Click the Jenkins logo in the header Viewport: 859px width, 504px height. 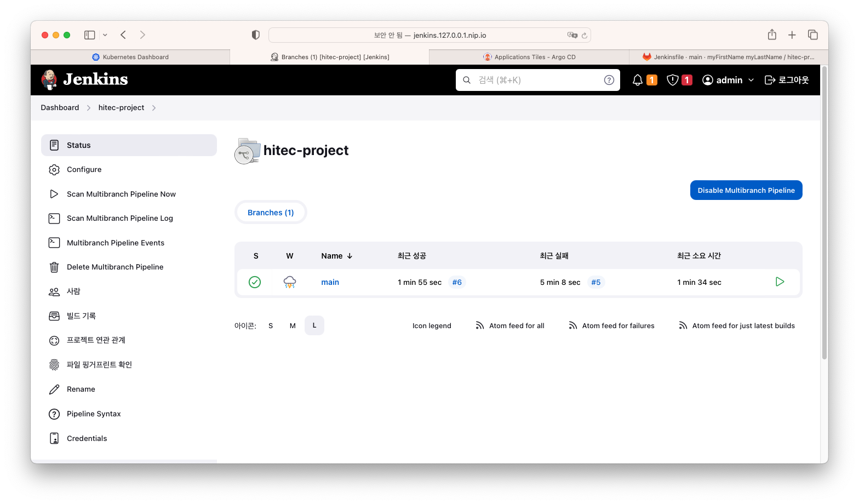coord(84,79)
